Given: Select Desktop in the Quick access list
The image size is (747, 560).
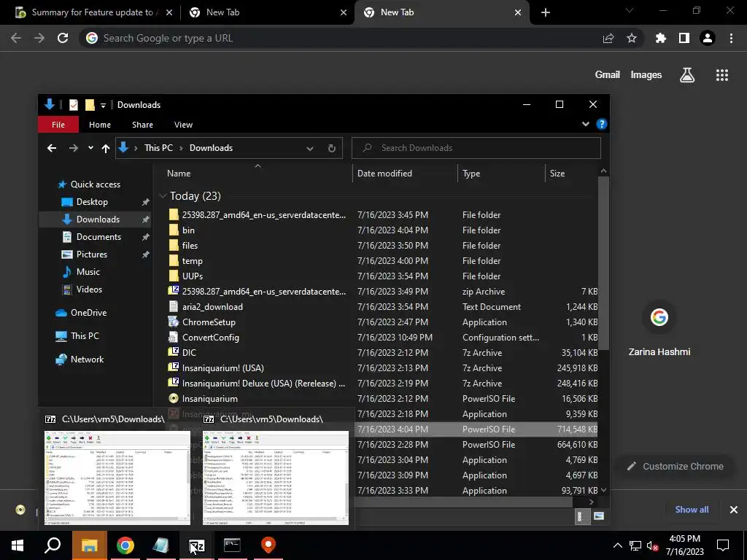Looking at the screenshot, I should click(92, 202).
